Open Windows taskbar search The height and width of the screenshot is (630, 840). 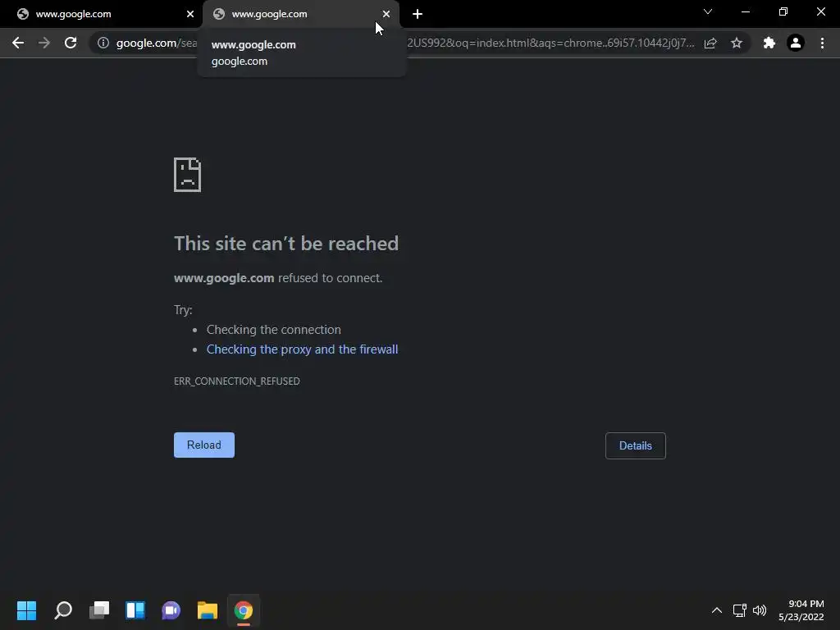coord(63,610)
